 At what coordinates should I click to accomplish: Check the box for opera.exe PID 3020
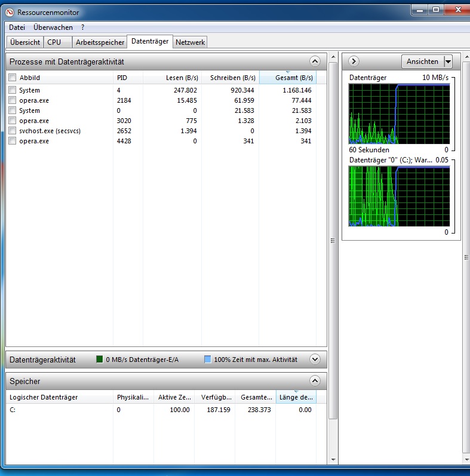click(x=12, y=121)
